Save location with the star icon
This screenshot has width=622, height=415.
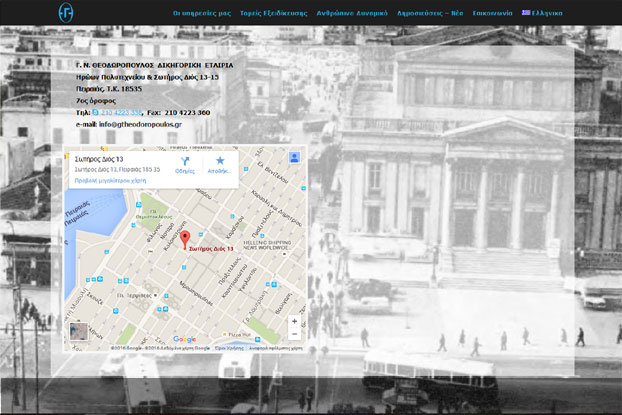click(219, 161)
